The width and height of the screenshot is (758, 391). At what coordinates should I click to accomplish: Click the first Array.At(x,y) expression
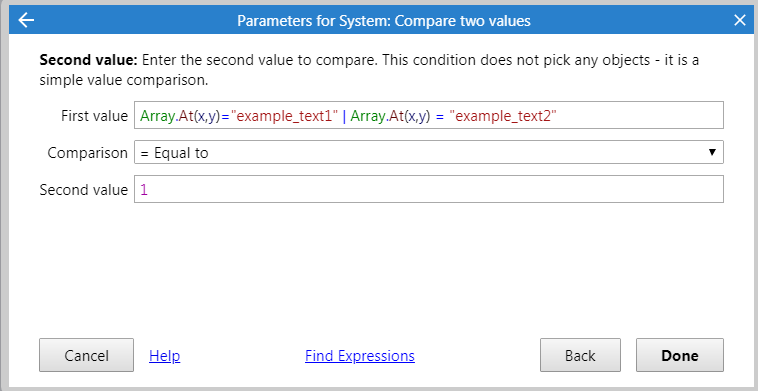pyautogui.click(x=180, y=116)
